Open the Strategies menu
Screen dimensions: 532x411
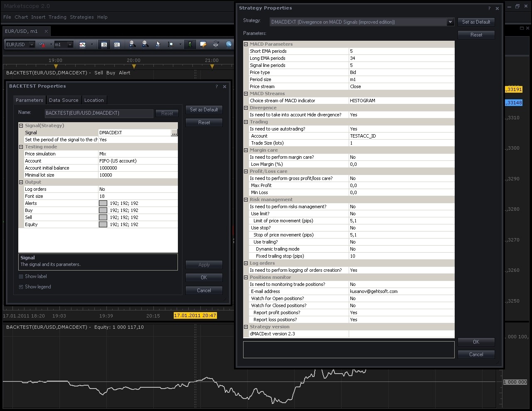(x=82, y=17)
